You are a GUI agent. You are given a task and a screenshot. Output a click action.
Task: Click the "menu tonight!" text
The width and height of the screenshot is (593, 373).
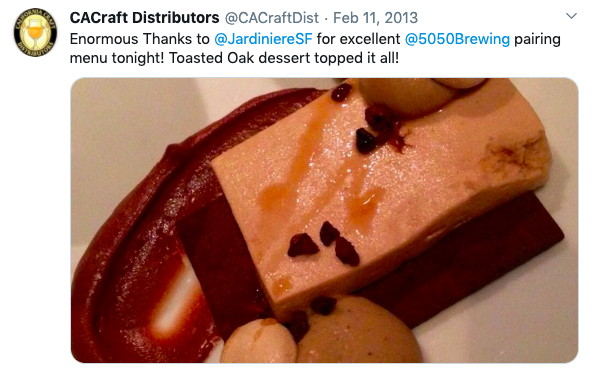point(117,58)
